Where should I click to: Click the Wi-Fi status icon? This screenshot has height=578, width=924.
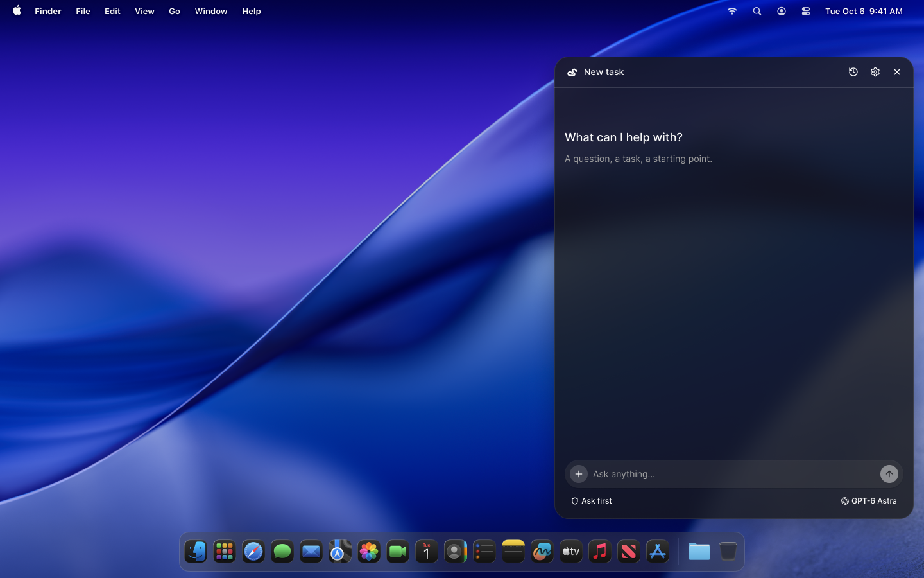point(732,11)
